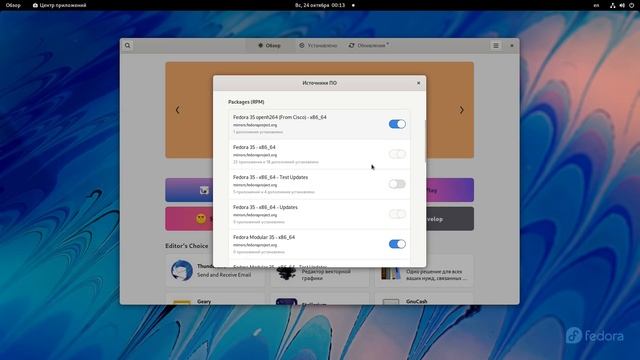Select the 'Fedora Modular 35 - x86_64' row title
Screen dimensions: 640x360
tap(264, 237)
